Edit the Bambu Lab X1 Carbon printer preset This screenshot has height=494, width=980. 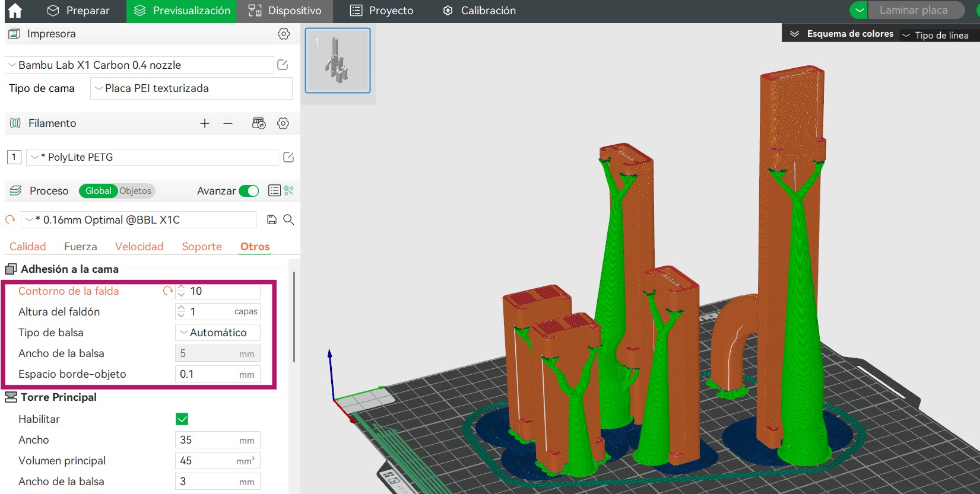tap(283, 65)
